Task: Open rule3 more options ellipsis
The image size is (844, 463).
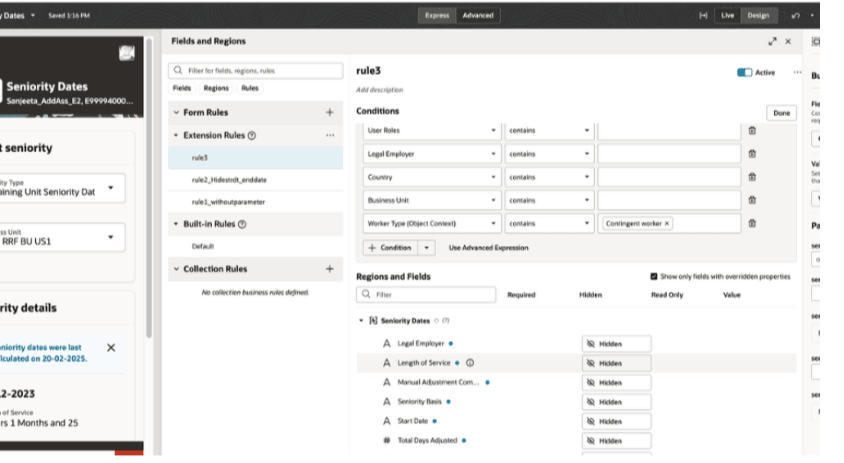Action: pyautogui.click(x=797, y=72)
